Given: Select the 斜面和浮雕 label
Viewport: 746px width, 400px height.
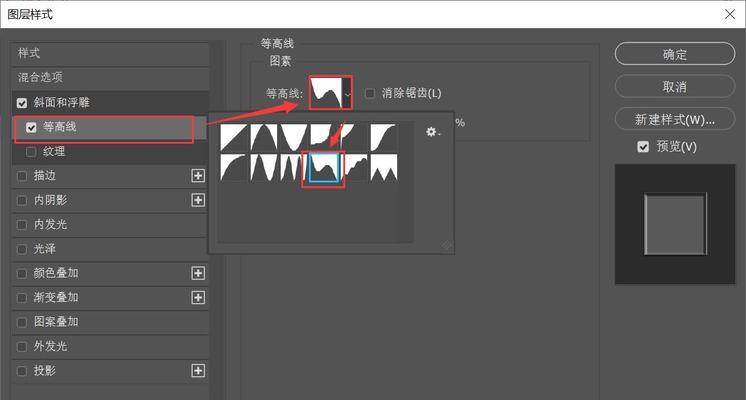Looking at the screenshot, I should coord(61,102).
